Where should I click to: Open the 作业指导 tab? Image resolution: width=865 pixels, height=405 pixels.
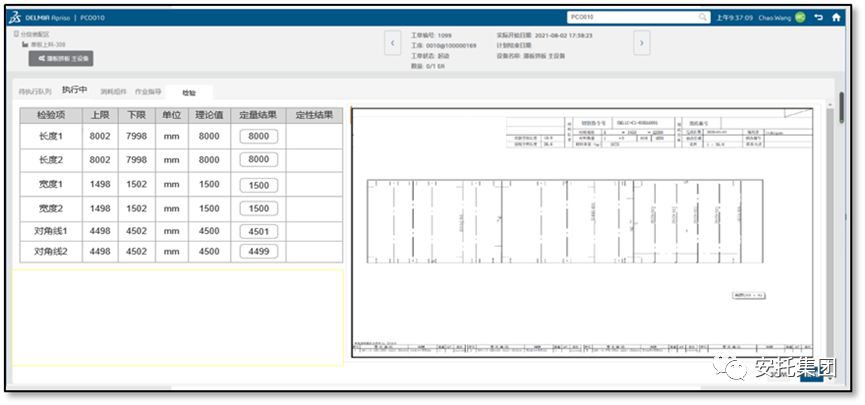148,91
